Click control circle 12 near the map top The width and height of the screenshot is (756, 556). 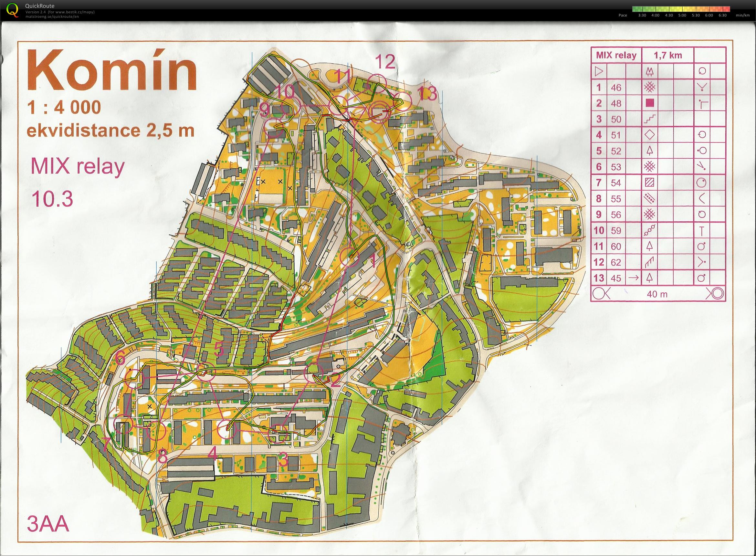pyautogui.click(x=376, y=83)
